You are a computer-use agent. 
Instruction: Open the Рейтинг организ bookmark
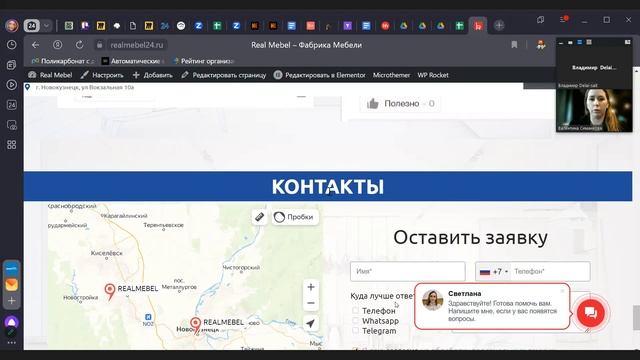[x=203, y=61]
